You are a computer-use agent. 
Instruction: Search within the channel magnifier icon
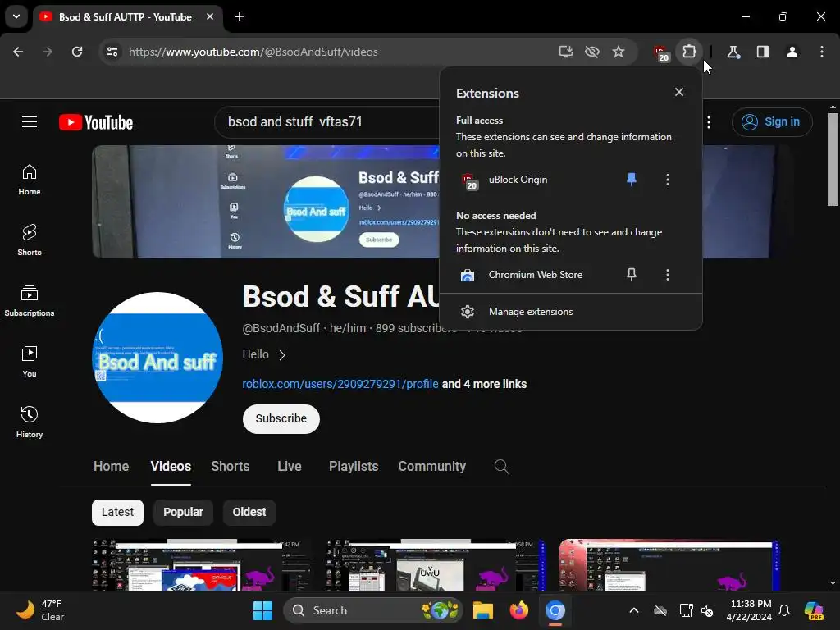(x=501, y=467)
